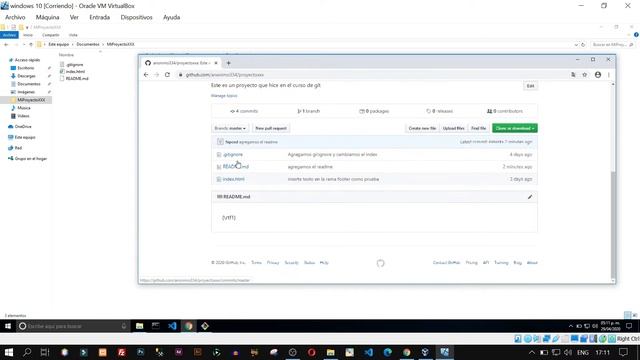The width and height of the screenshot is (640, 360).
Task: Select OneDrive in File Explorer sidebar
Action: point(23,127)
